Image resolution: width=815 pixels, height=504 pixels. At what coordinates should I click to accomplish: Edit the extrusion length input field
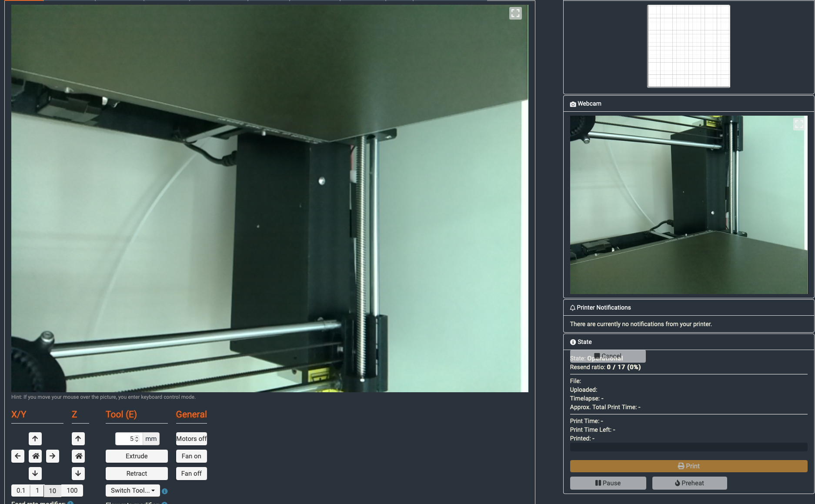tap(126, 438)
